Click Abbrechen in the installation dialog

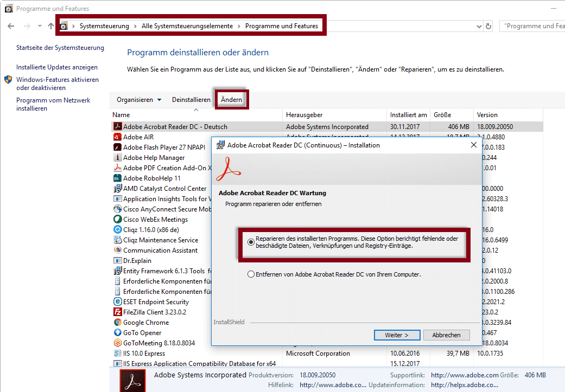coord(447,335)
